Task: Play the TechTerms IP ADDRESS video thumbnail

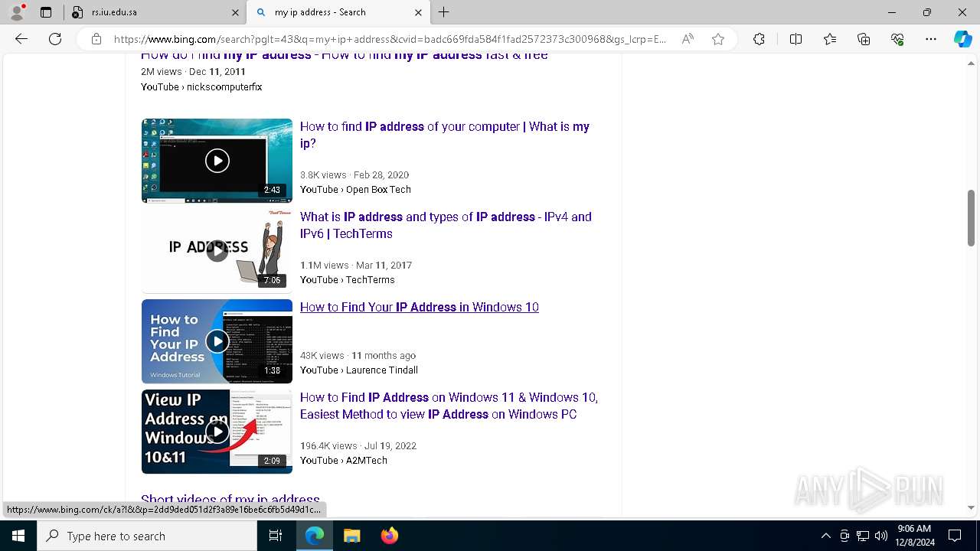Action: [217, 251]
